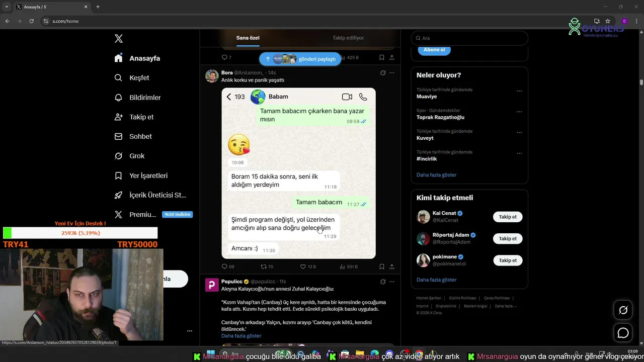Screen dimensions: 644x362
Task: Follow pokimane
Action: coord(508,260)
